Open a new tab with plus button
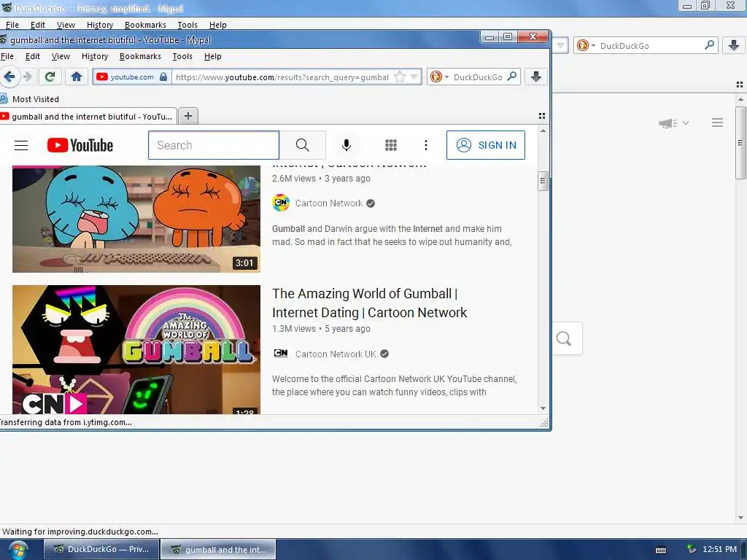The width and height of the screenshot is (747, 560). [x=188, y=116]
